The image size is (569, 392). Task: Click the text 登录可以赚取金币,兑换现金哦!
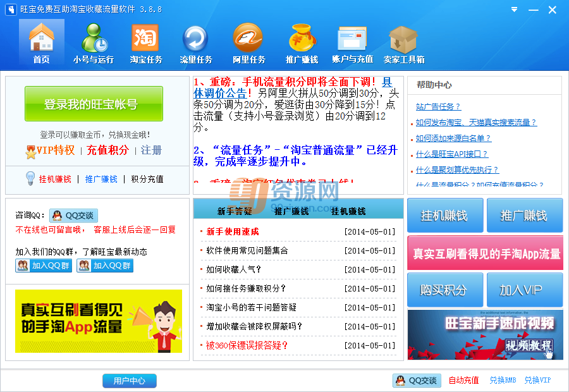95,135
